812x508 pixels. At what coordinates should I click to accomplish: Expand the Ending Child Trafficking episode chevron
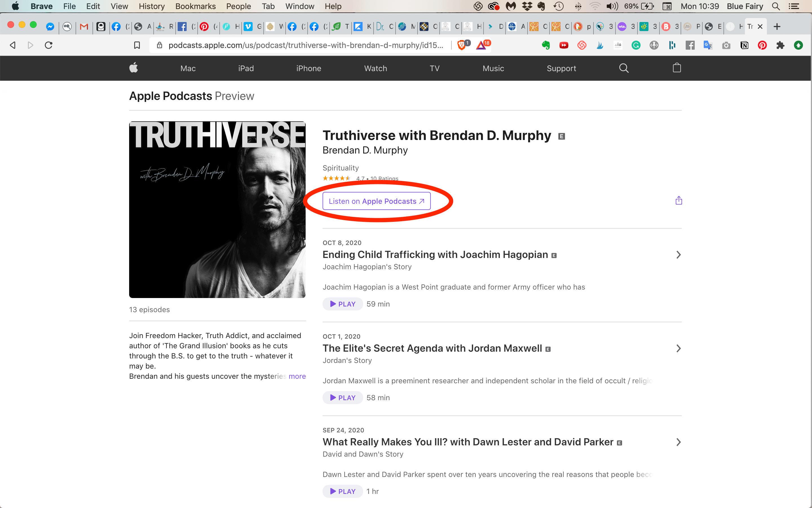pyautogui.click(x=678, y=255)
